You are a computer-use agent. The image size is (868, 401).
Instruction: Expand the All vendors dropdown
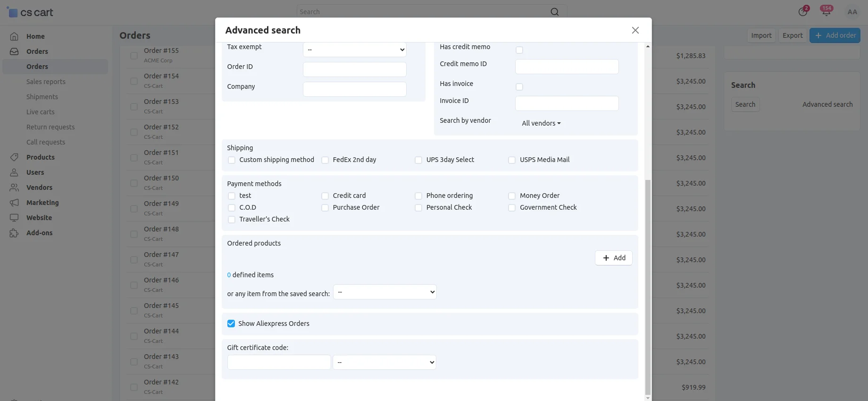point(541,123)
